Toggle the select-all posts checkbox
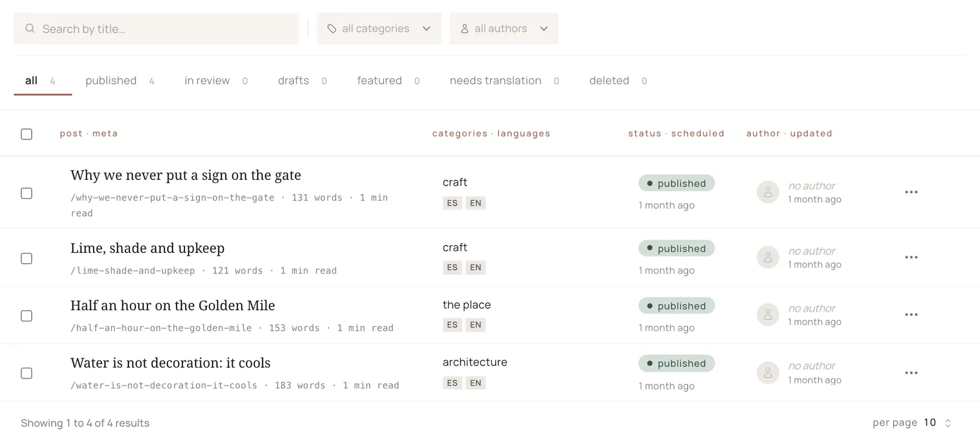 point(26,134)
